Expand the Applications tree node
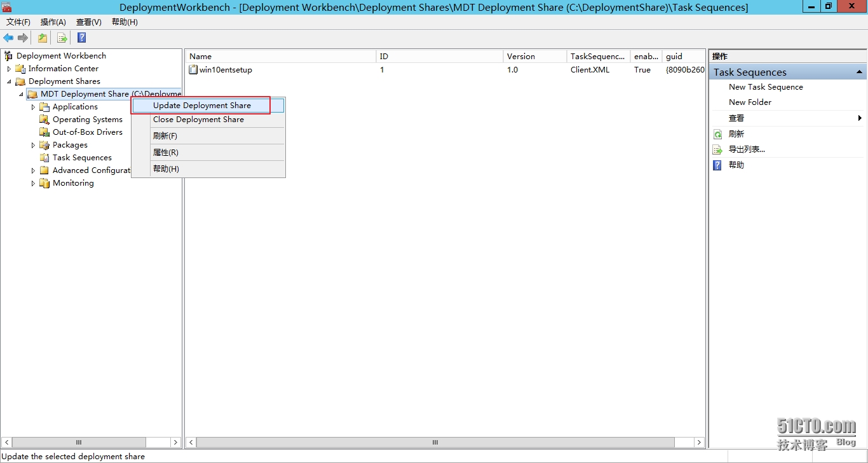Screen dimensions: 868x463 coord(33,107)
